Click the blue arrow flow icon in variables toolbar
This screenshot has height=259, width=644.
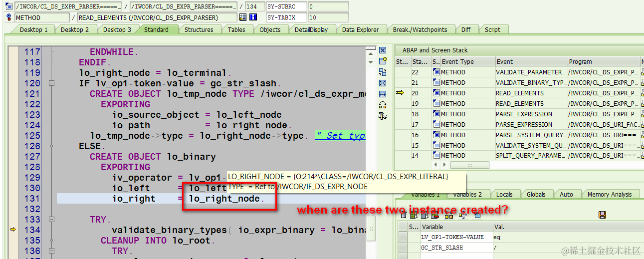(x=462, y=215)
